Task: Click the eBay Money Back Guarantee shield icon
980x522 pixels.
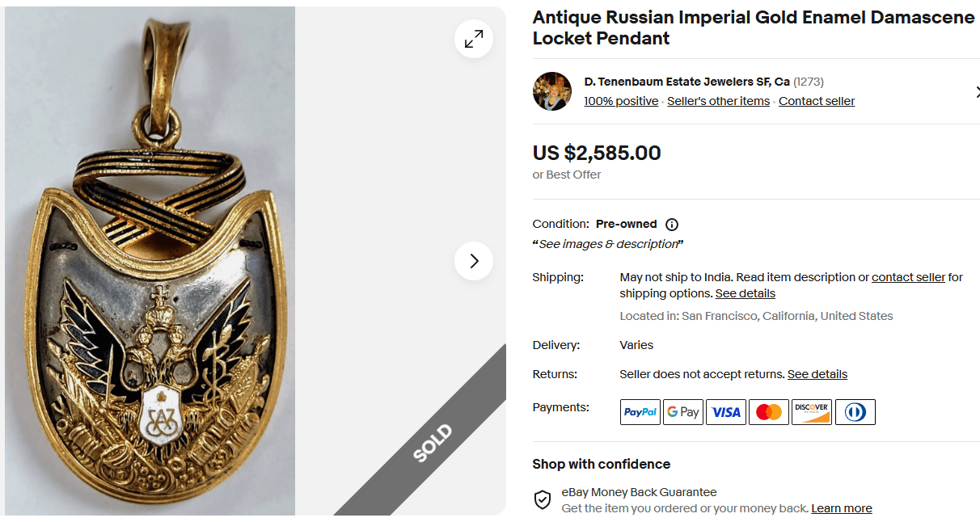Action: (542, 499)
